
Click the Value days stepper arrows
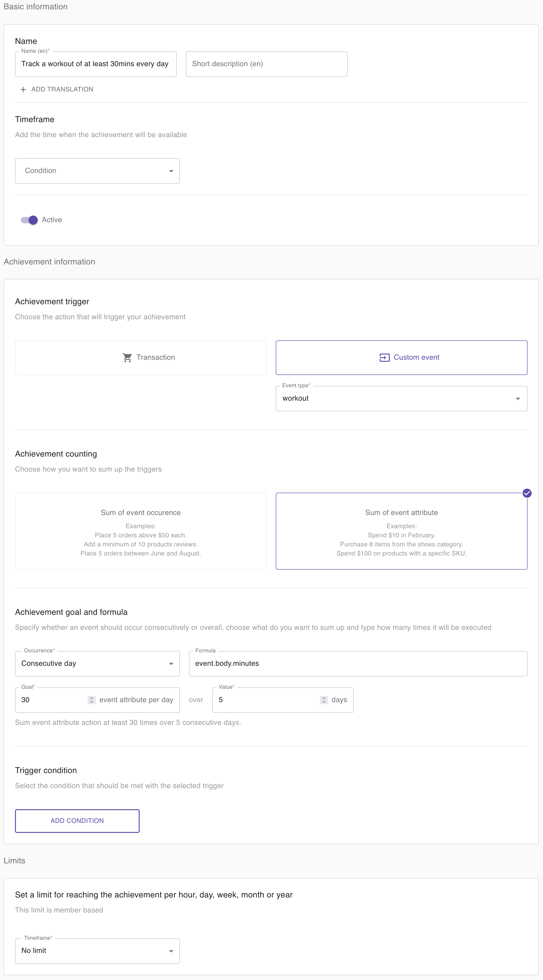pos(324,700)
